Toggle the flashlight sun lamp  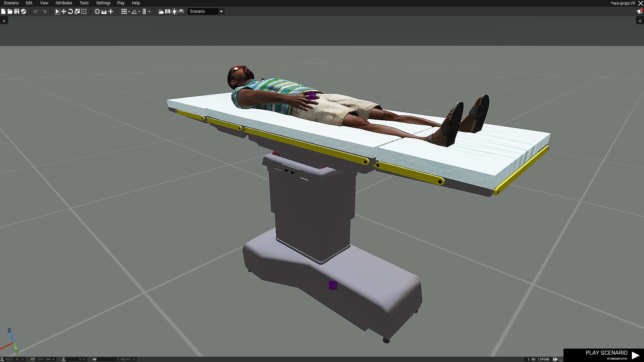tap(174, 11)
